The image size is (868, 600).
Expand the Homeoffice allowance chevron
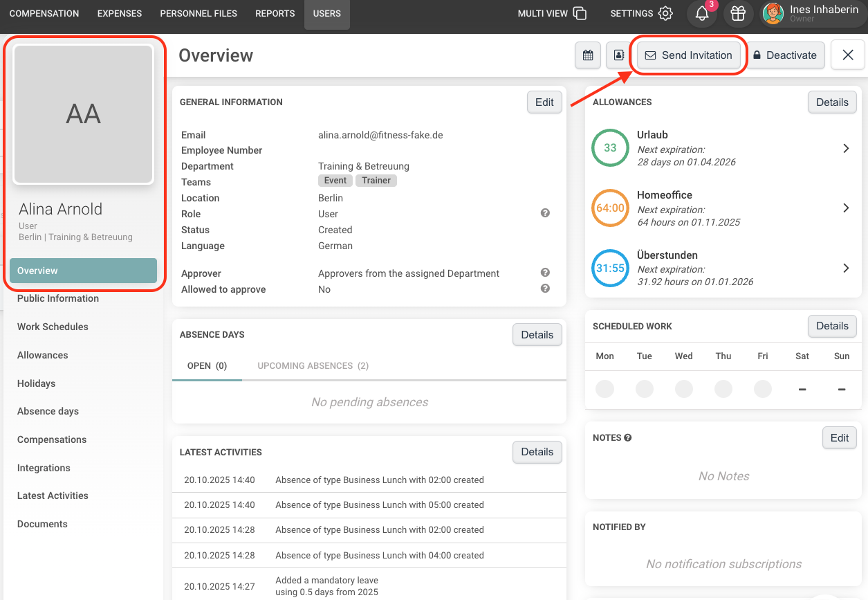pyautogui.click(x=846, y=208)
